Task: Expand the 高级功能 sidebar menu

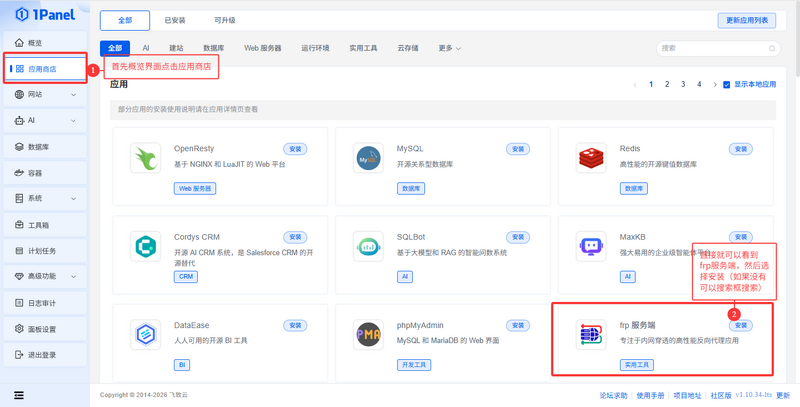Action: (x=44, y=276)
